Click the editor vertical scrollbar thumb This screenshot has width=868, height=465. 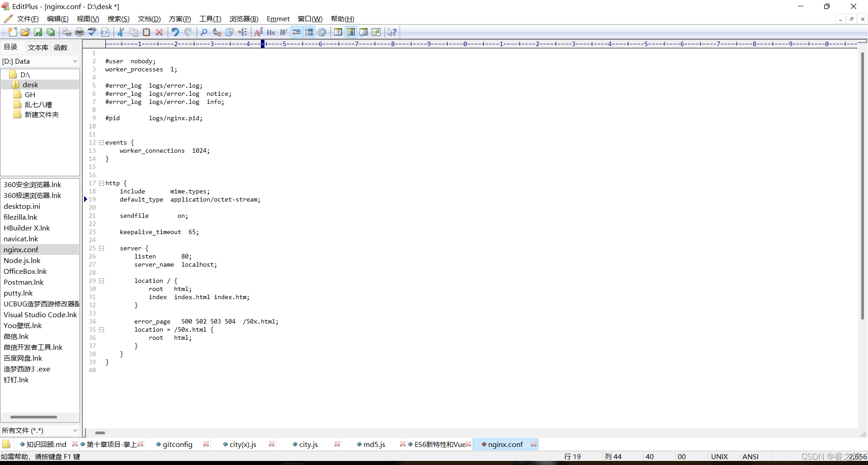[x=863, y=185]
